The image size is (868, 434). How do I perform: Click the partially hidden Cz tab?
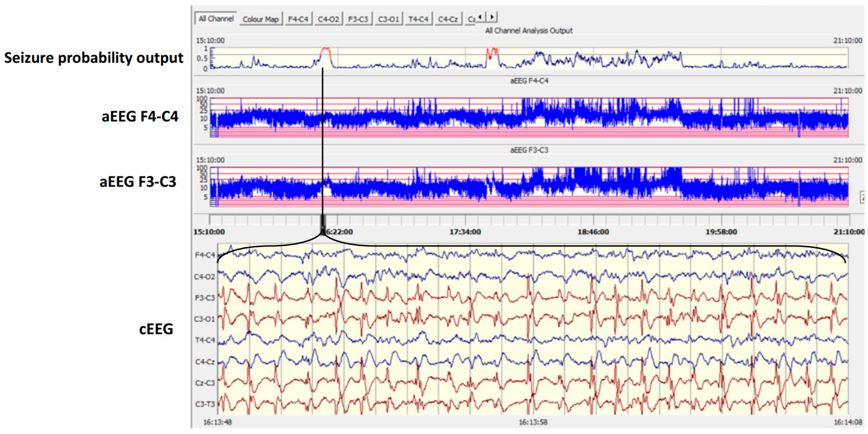pyautogui.click(x=470, y=19)
